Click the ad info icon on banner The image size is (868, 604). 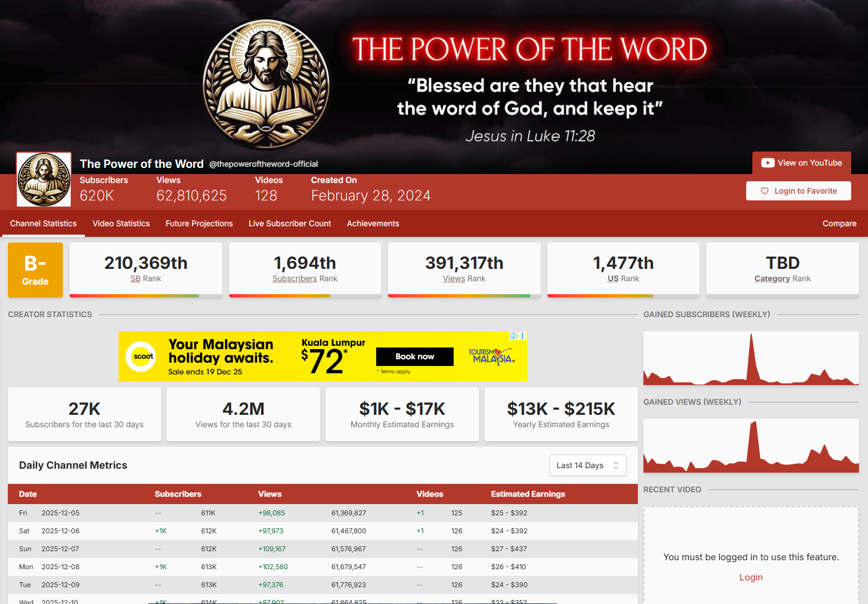point(513,336)
